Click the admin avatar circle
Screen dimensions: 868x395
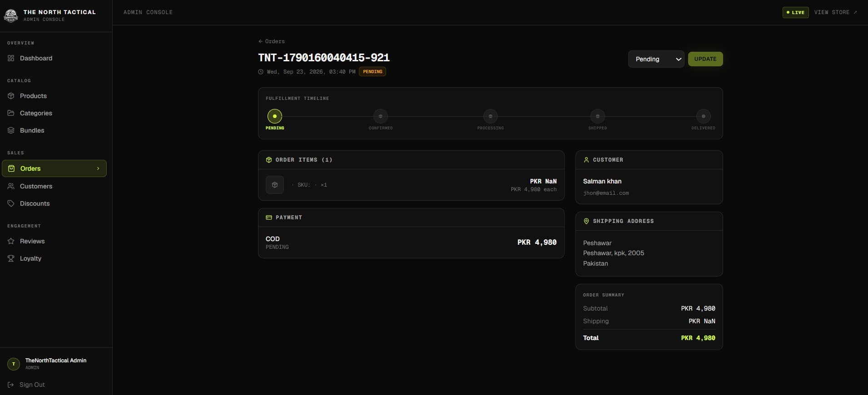point(14,364)
